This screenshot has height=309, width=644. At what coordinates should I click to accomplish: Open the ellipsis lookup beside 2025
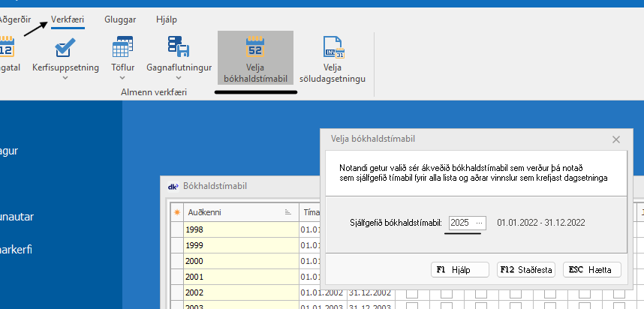tap(480, 223)
